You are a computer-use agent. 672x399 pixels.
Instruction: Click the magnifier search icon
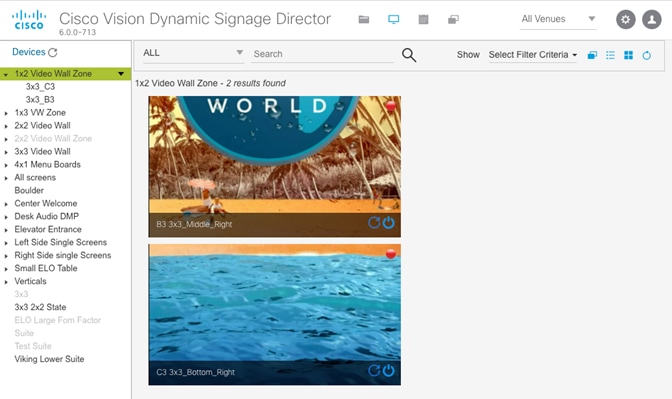click(x=409, y=55)
